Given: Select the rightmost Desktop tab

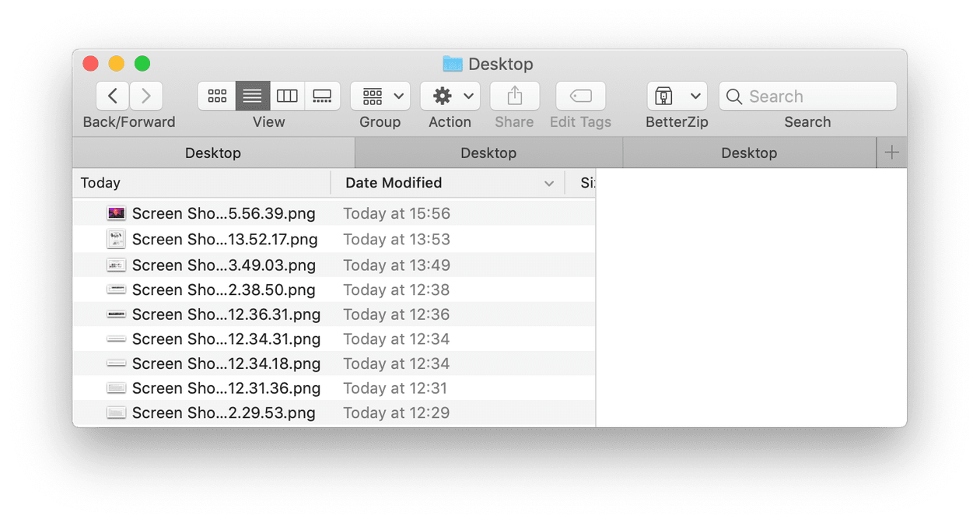Looking at the screenshot, I should [x=749, y=153].
